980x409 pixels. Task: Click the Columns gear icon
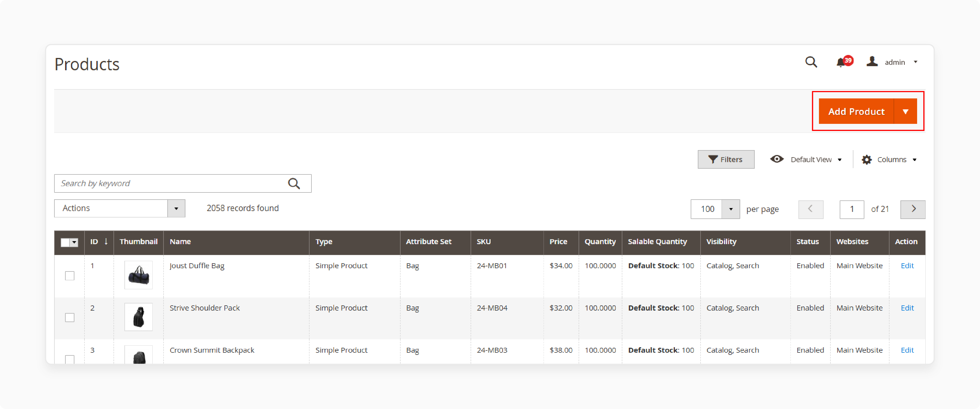point(867,159)
